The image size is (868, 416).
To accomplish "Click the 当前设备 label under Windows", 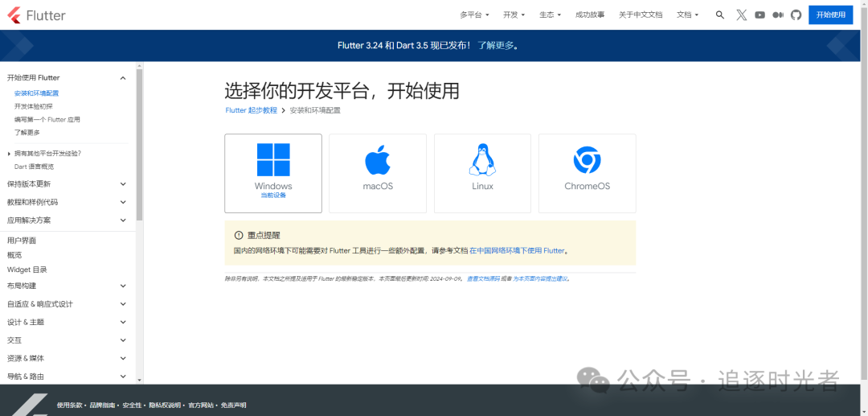I will [x=273, y=196].
